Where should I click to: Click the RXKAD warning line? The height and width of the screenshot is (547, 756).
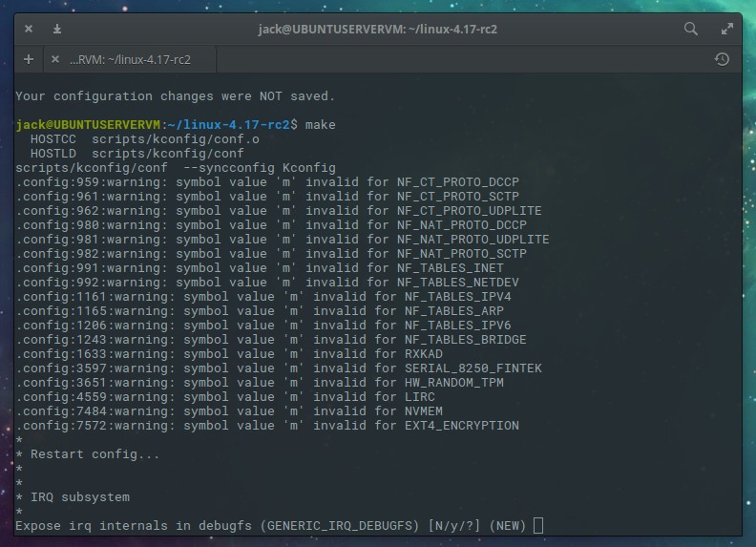coord(229,354)
